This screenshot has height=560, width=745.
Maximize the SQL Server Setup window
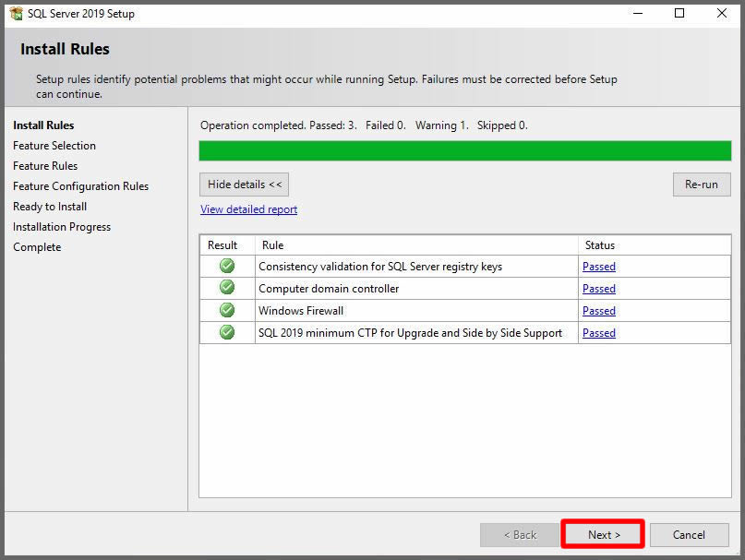[x=679, y=14]
